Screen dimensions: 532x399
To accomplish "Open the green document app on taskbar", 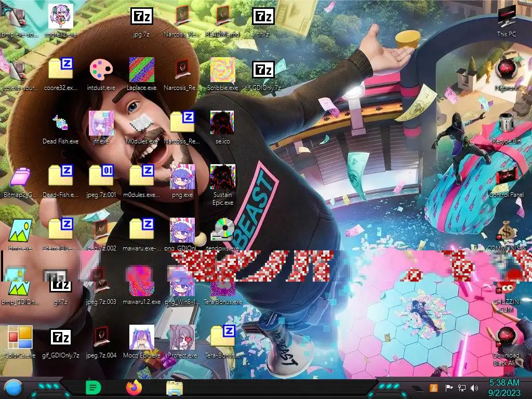I will pyautogui.click(x=93, y=388).
